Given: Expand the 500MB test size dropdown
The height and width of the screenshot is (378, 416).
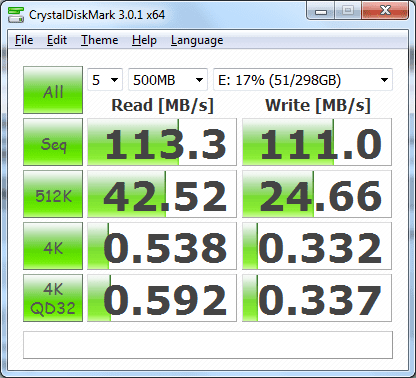Looking at the screenshot, I should (x=168, y=80).
